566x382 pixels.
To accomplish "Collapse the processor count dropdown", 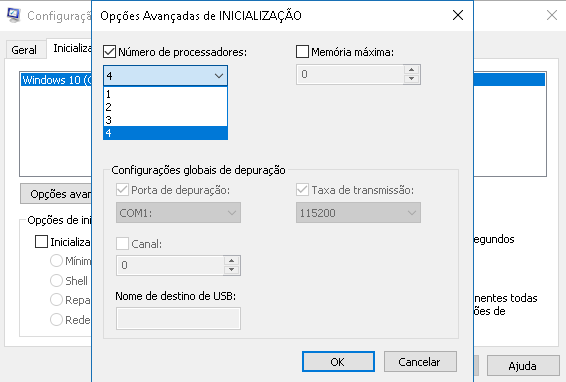I will pyautogui.click(x=219, y=76).
